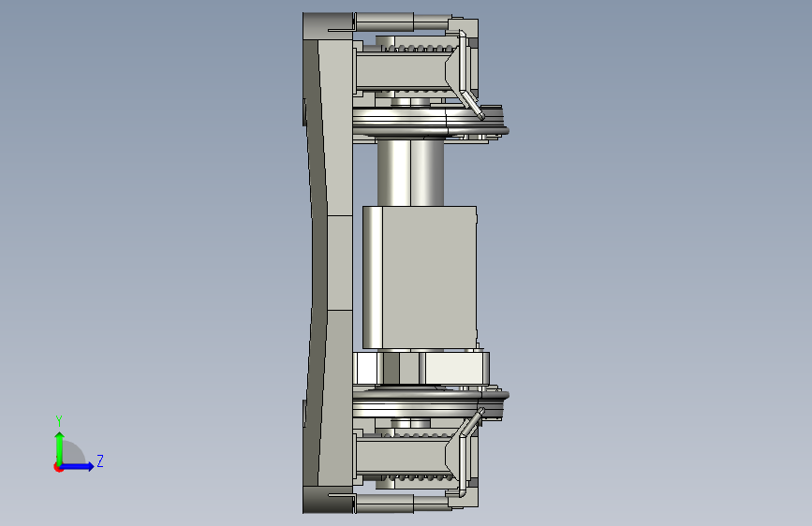Image resolution: width=812 pixels, height=526 pixels.
Task: Click the green Y axis arrow on the triad
Action: [x=59, y=447]
